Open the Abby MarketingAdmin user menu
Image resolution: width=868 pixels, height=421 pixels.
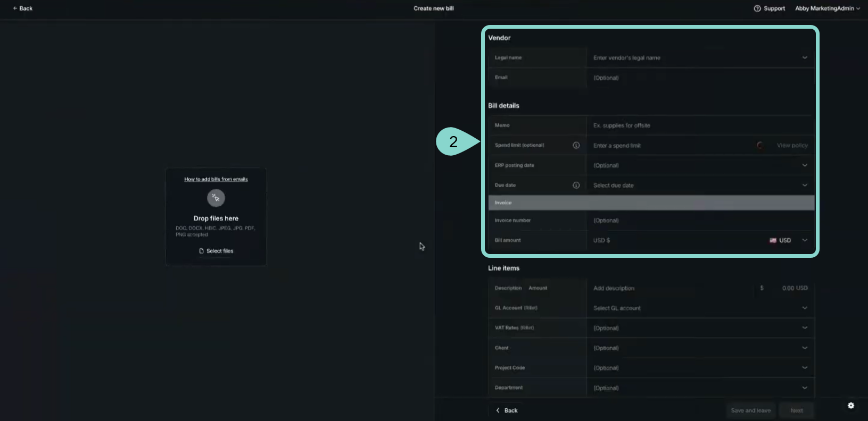827,9
